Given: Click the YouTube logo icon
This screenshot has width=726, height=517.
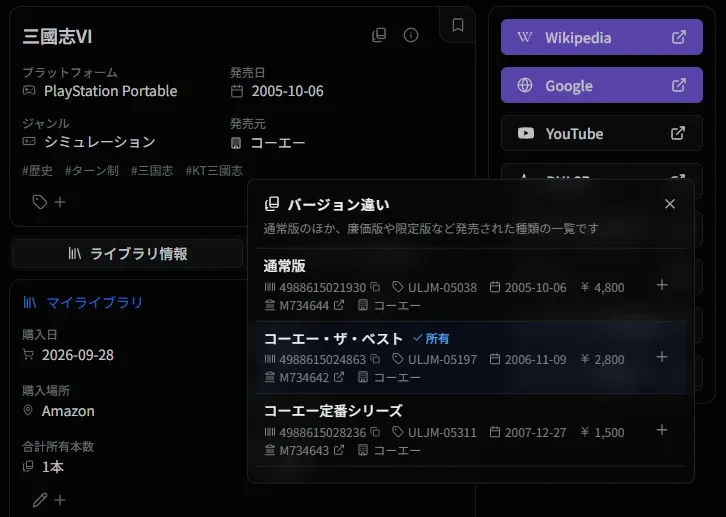Looking at the screenshot, I should pos(526,133).
